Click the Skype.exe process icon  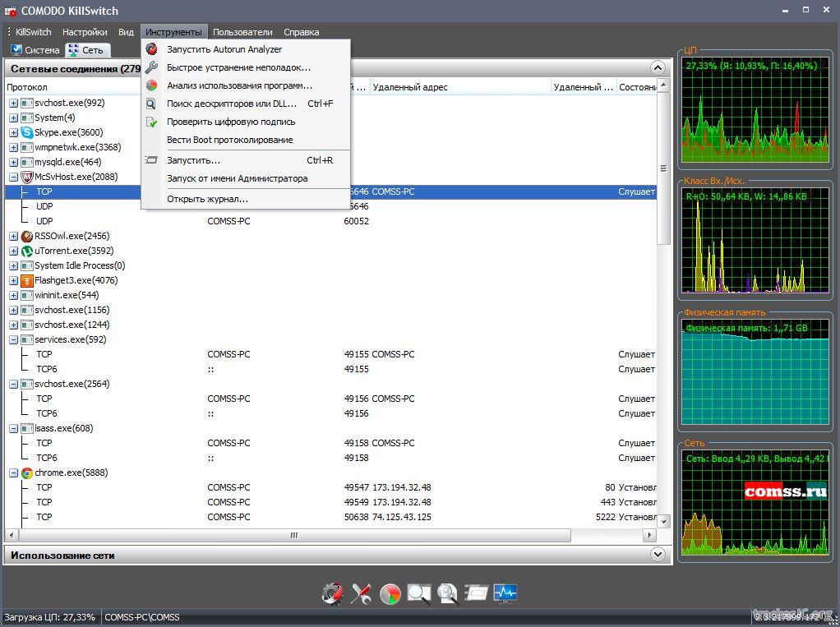tap(27, 132)
